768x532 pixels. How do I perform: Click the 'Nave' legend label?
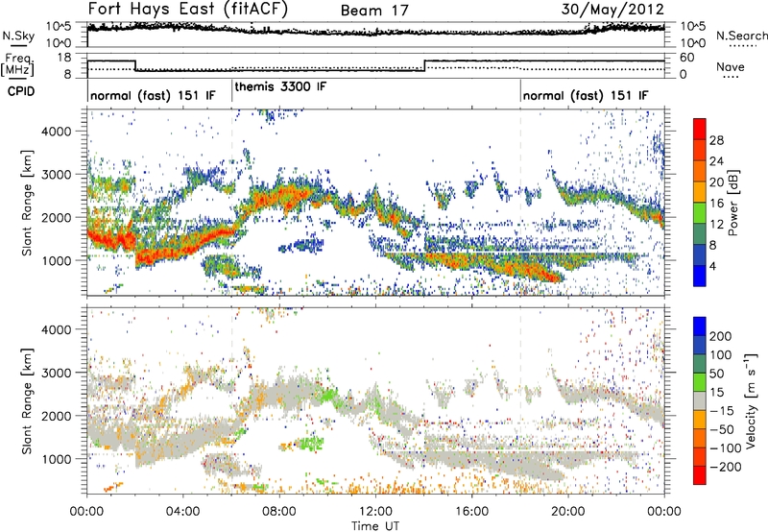731,66
